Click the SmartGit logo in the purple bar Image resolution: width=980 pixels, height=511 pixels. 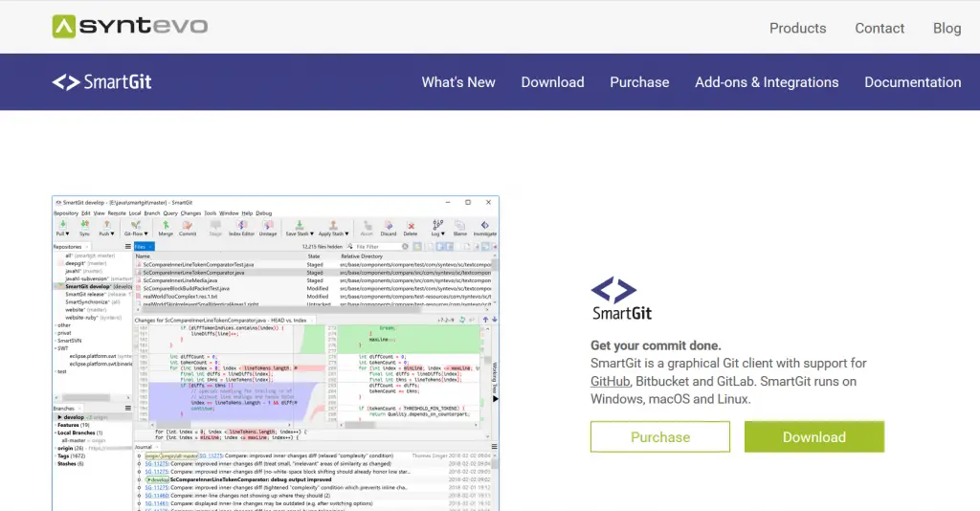(101, 82)
